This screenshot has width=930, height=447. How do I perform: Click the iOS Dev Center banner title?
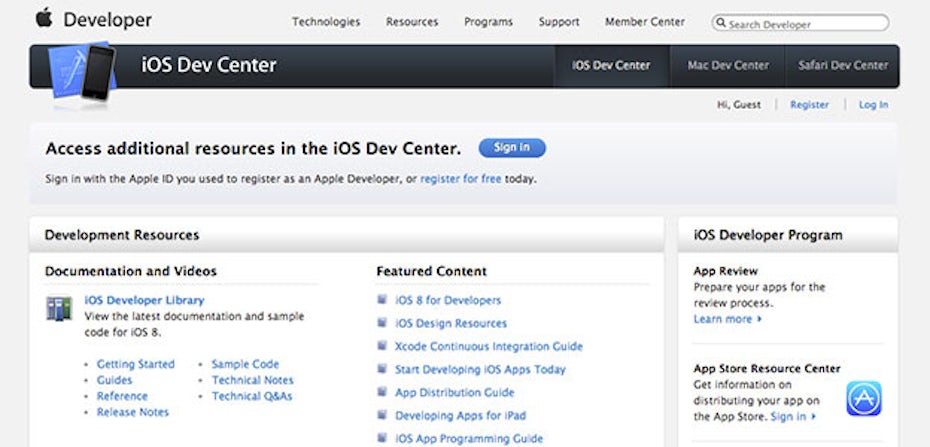click(x=209, y=65)
